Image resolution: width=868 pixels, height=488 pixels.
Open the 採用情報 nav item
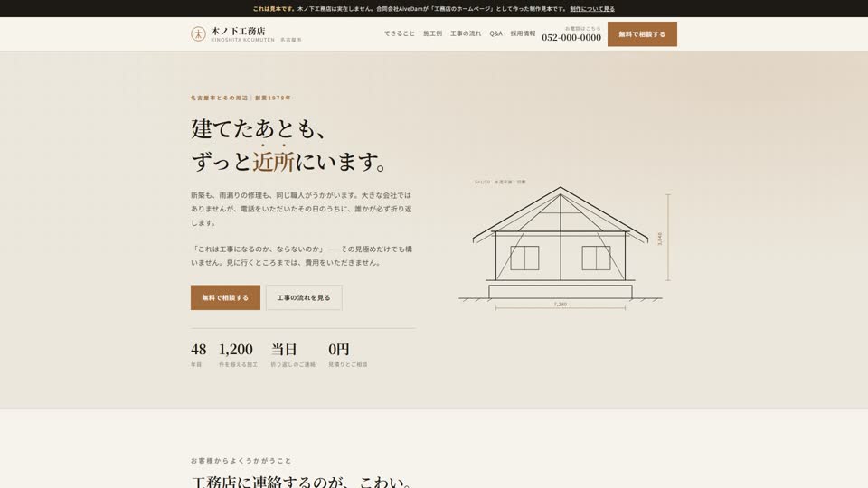pos(523,33)
